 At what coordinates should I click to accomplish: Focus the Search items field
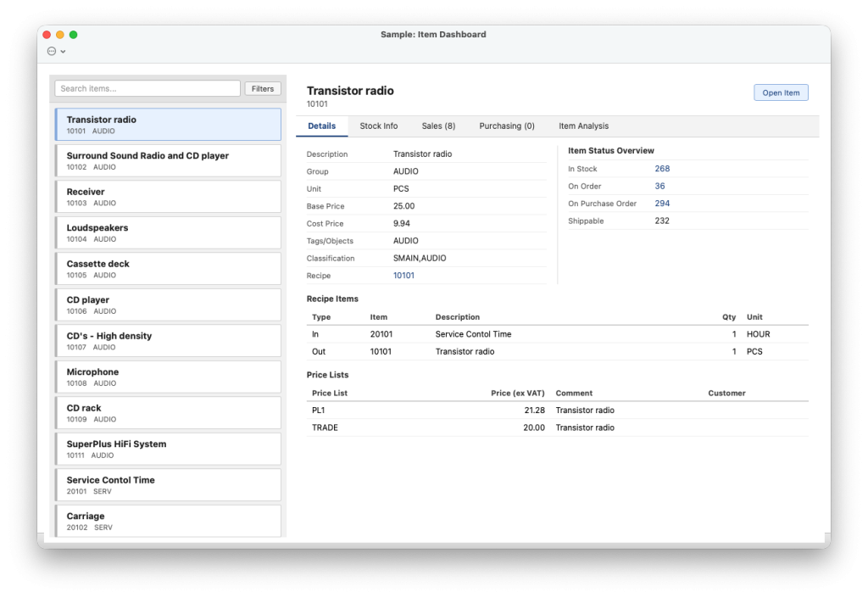click(147, 88)
